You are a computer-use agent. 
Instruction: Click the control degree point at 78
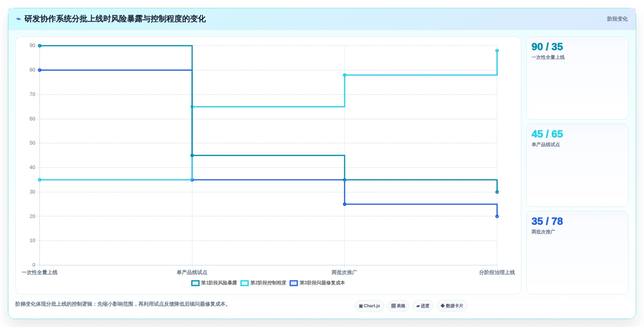pos(345,75)
